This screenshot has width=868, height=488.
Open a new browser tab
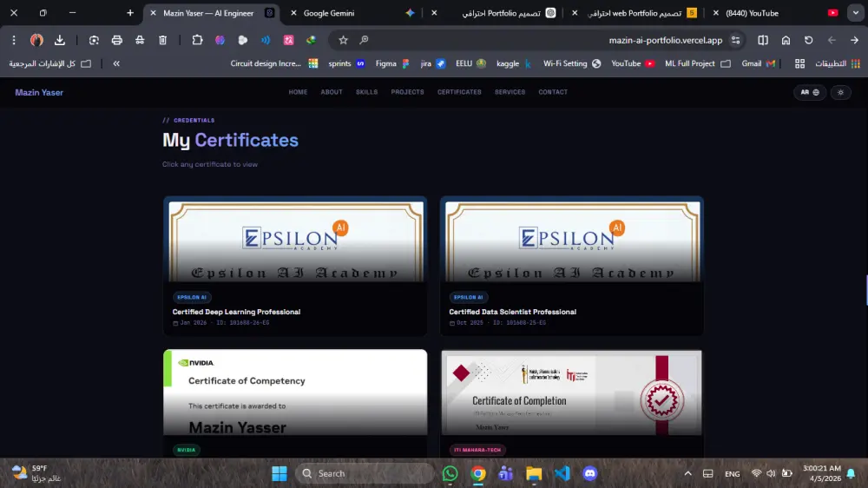coord(130,13)
